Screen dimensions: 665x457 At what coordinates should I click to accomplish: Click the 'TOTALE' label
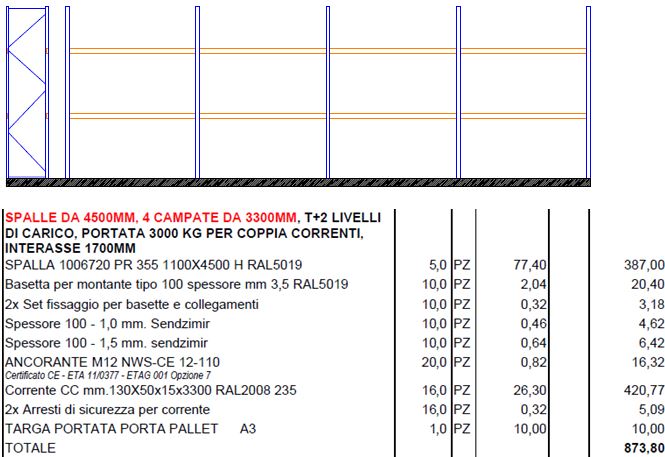[x=30, y=448]
